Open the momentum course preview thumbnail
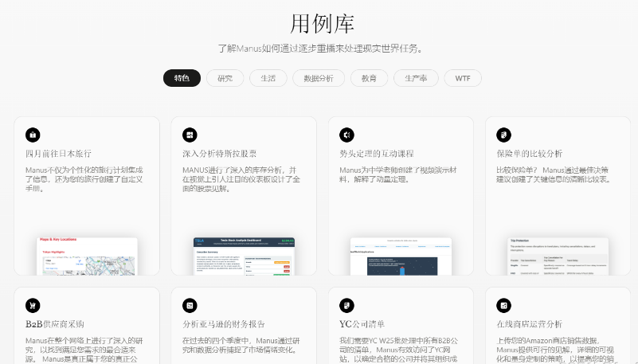638x364 pixels. tap(401, 256)
